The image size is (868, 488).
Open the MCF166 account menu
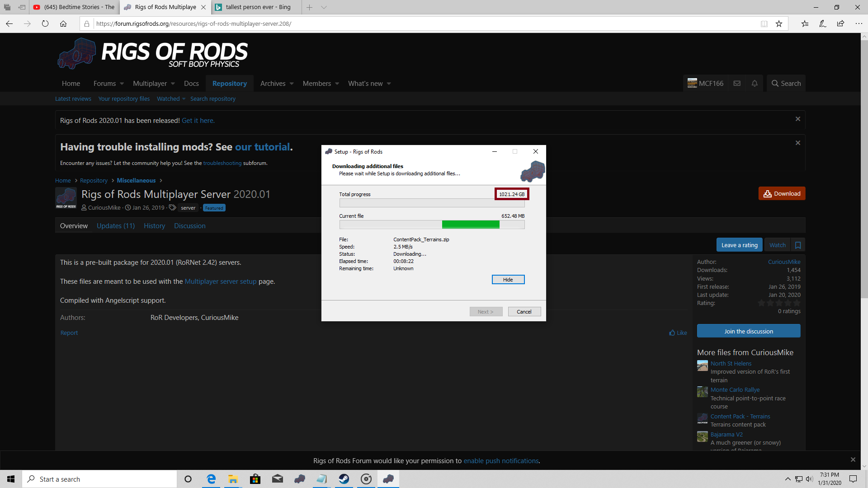(x=705, y=83)
